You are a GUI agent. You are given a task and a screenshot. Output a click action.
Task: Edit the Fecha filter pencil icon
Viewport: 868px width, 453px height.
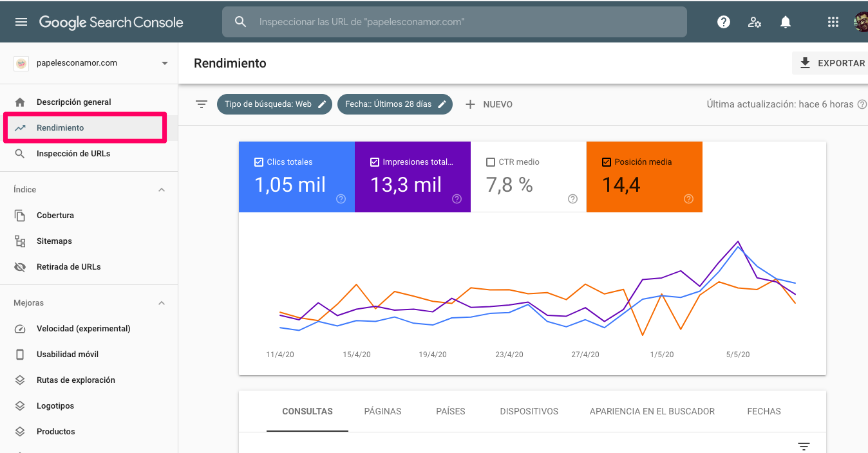click(442, 104)
